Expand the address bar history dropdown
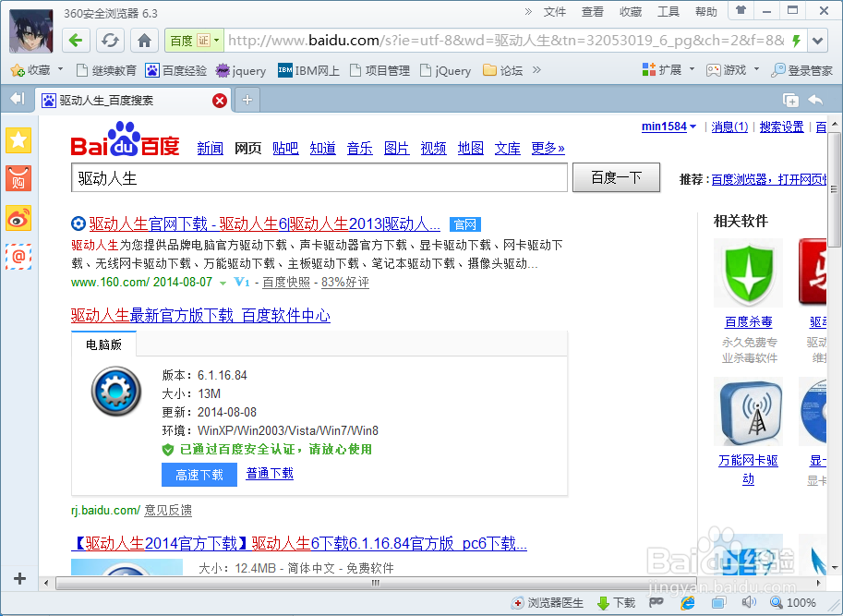This screenshot has width=843, height=616. (817, 41)
